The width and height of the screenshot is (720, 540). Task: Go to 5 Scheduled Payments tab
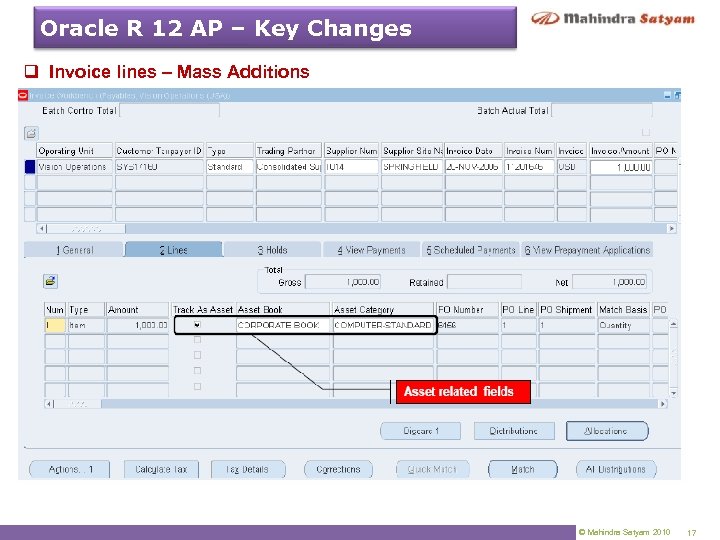[x=471, y=250]
